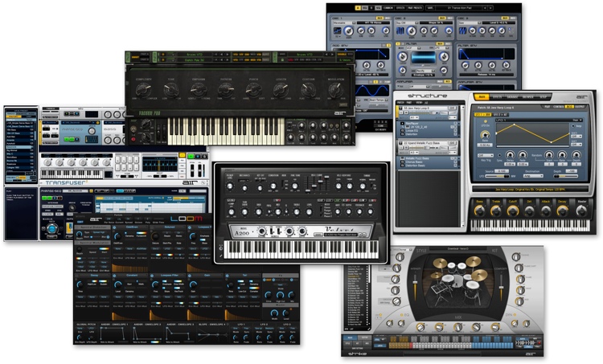603x364 pixels.
Task: Select the Smart tab in Vacuum Pro
Action: (135, 57)
